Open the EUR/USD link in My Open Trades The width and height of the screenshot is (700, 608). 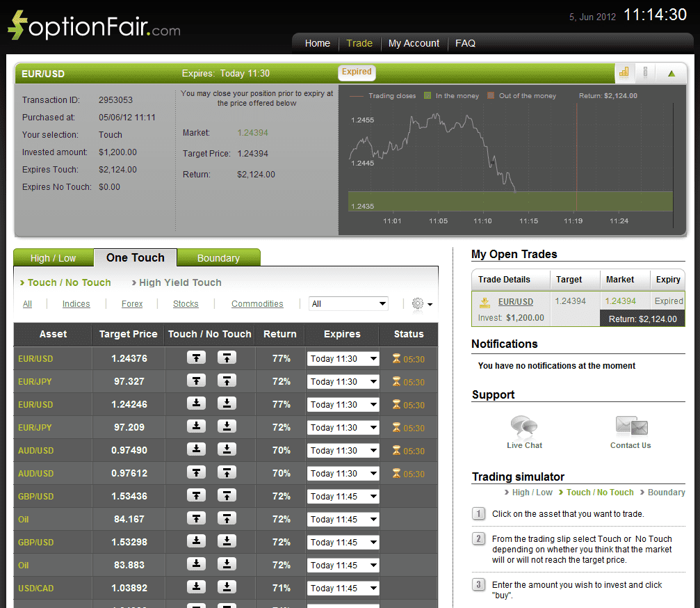click(516, 302)
